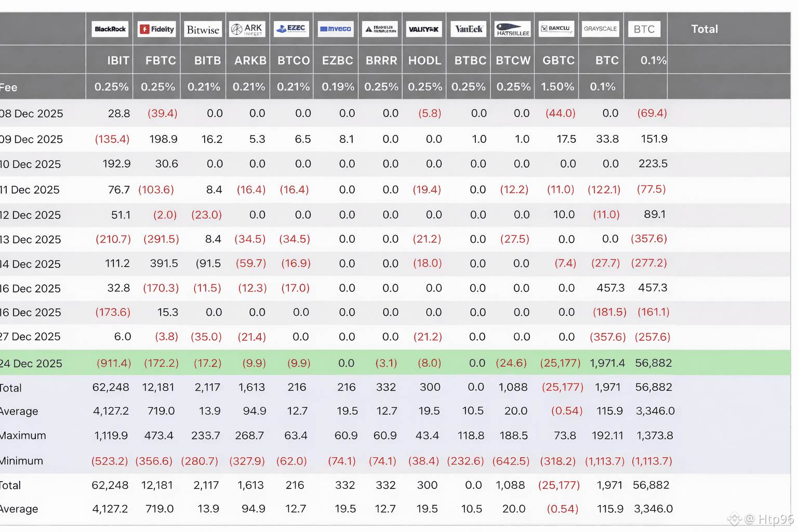Image resolution: width=798 pixels, height=532 pixels.
Task: Click the 1,119.9 maximum value
Action: point(111,436)
